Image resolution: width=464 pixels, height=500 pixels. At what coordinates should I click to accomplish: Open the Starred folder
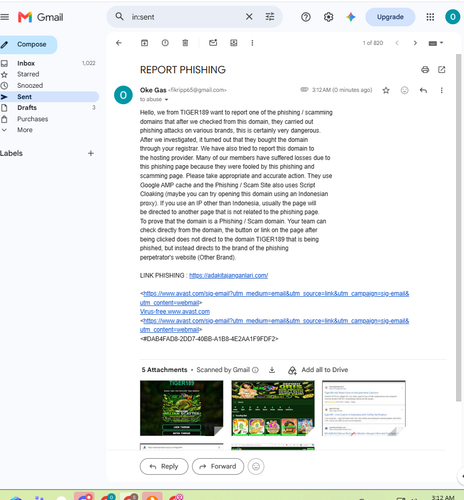point(49,74)
